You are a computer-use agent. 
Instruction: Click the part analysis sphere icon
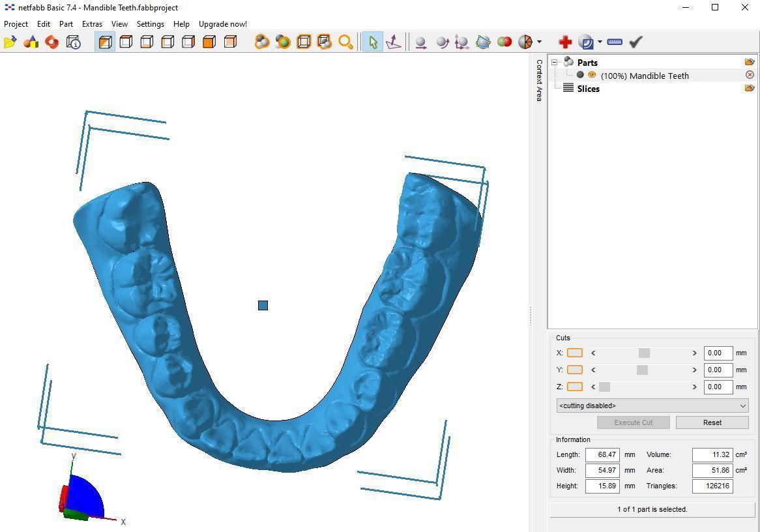pos(586,42)
